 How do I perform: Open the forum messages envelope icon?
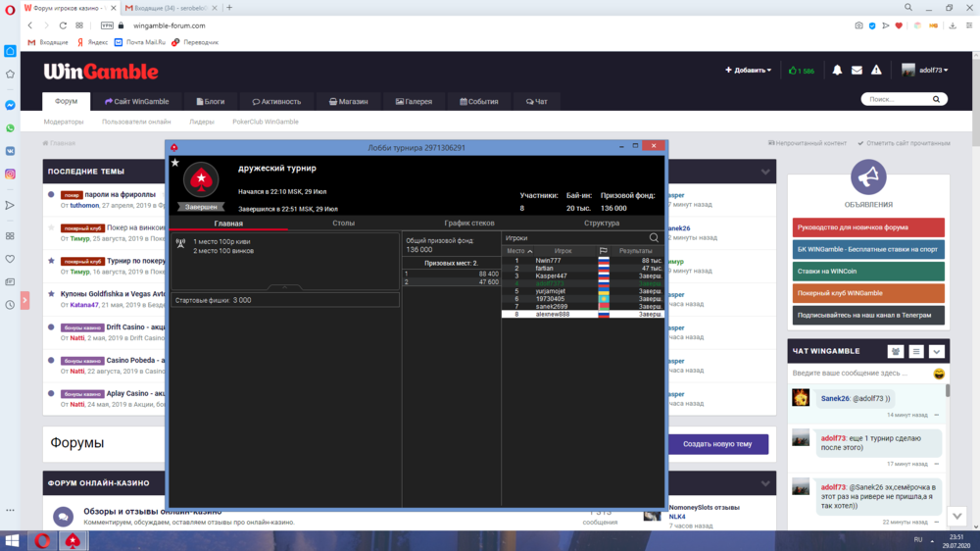coord(857,71)
